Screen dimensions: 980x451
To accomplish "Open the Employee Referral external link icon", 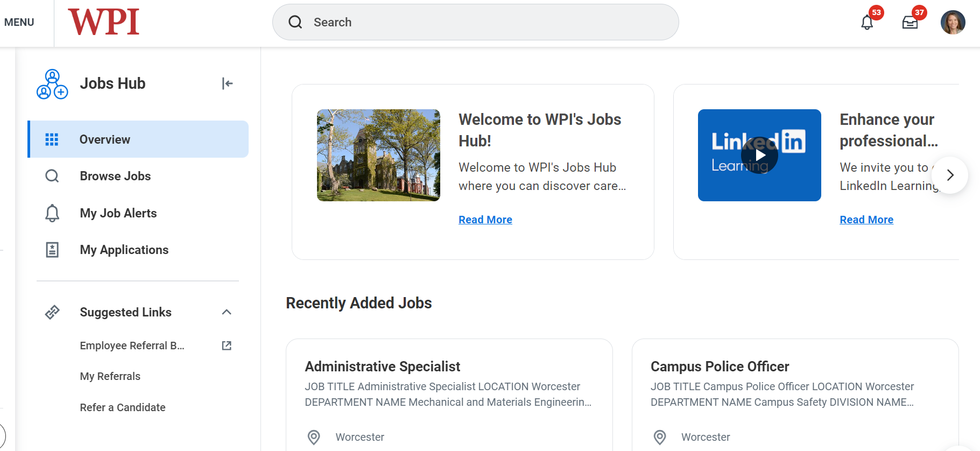I will [227, 346].
